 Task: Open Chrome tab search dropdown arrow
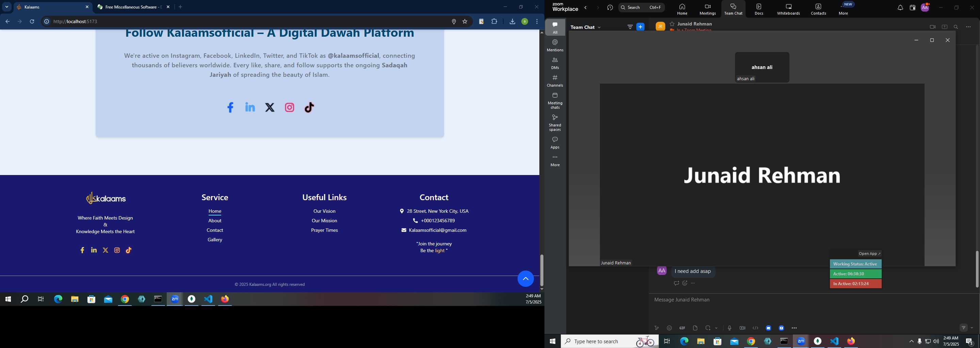coord(7,7)
